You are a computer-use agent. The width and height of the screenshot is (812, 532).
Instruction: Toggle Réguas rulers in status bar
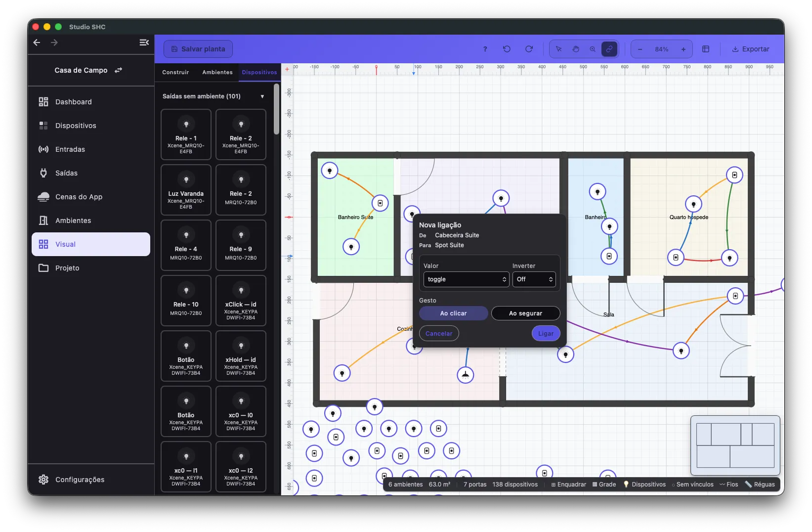click(760, 485)
